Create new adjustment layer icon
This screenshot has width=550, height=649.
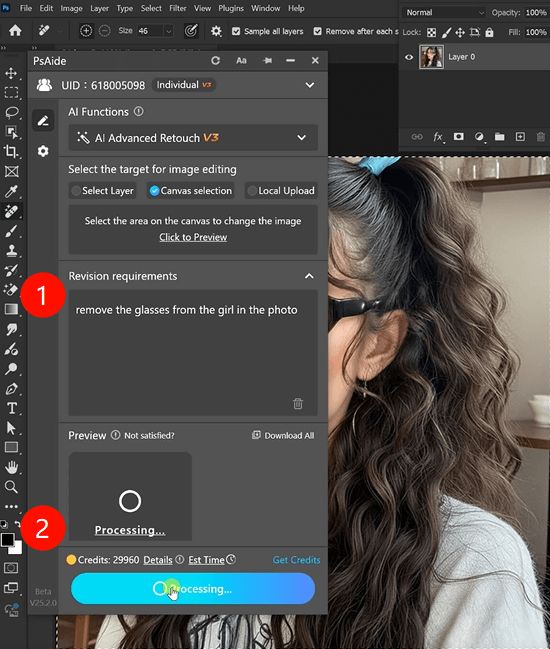[x=479, y=137]
